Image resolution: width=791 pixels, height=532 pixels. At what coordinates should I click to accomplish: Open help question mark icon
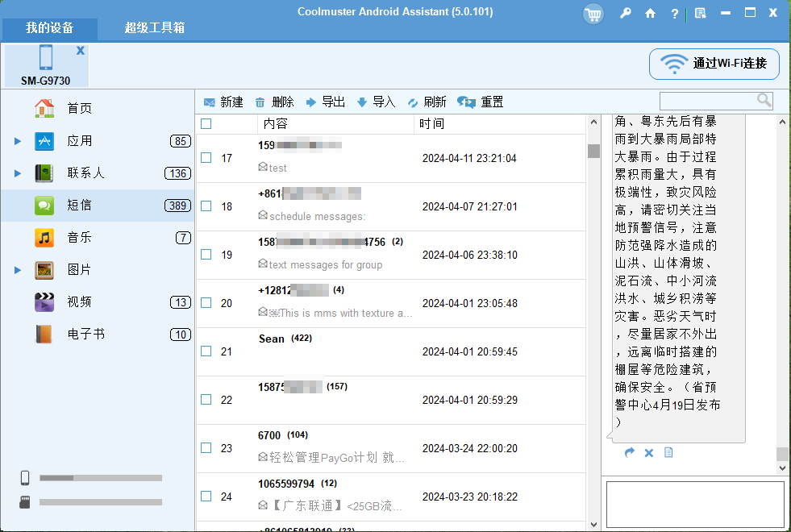(x=674, y=14)
